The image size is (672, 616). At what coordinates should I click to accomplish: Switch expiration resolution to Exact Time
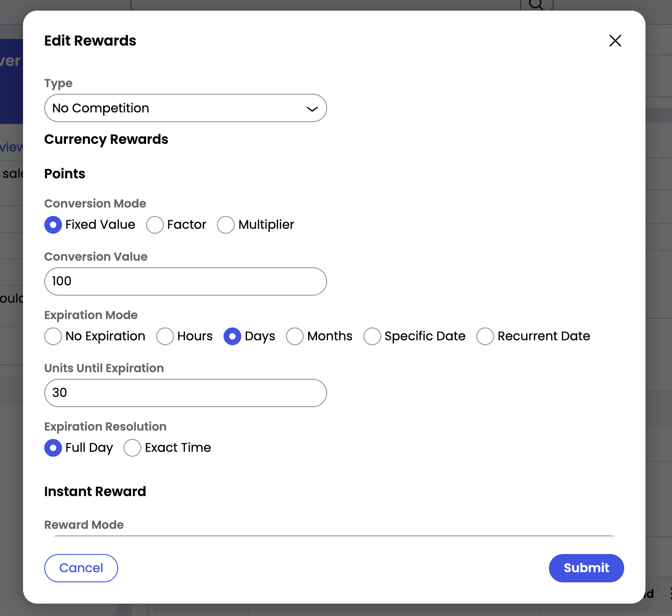pos(132,448)
